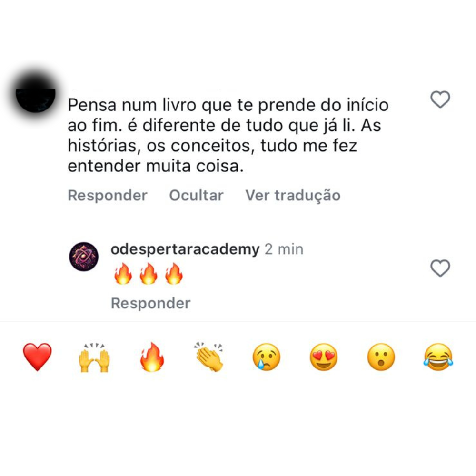Image resolution: width=476 pixels, height=476 pixels.
Task: Select the comment text about the book
Action: click(228, 135)
